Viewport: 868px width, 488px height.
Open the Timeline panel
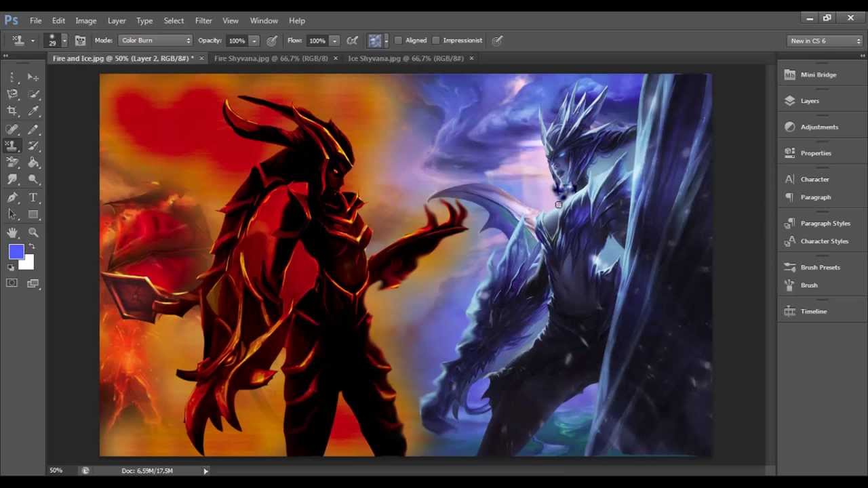tap(814, 311)
